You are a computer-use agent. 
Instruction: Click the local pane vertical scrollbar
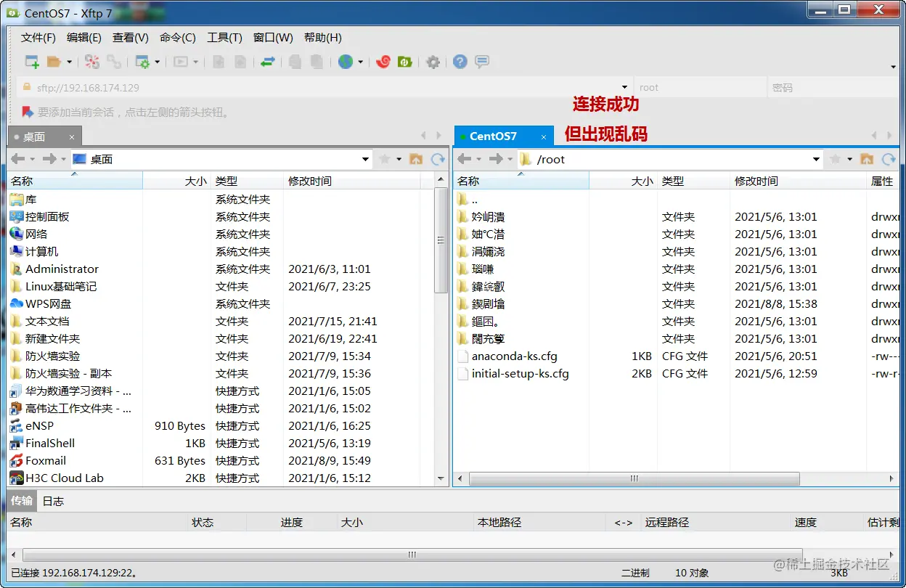click(x=441, y=240)
